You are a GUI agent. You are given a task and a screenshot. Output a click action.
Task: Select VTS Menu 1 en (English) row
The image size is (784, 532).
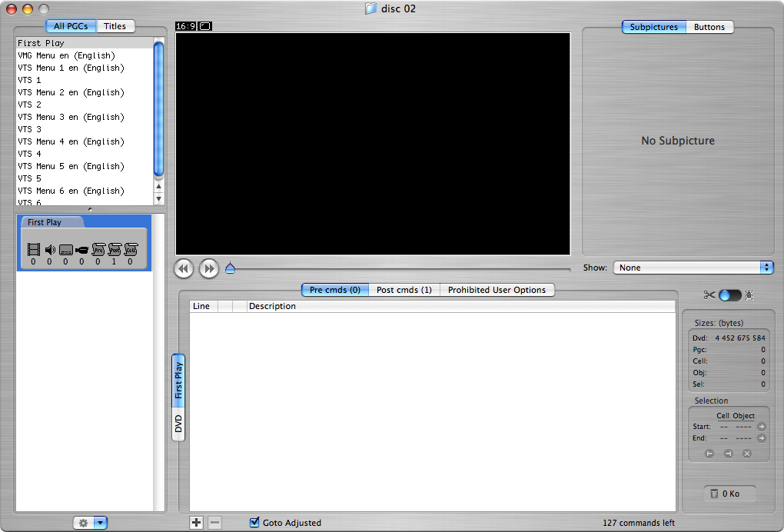point(85,68)
